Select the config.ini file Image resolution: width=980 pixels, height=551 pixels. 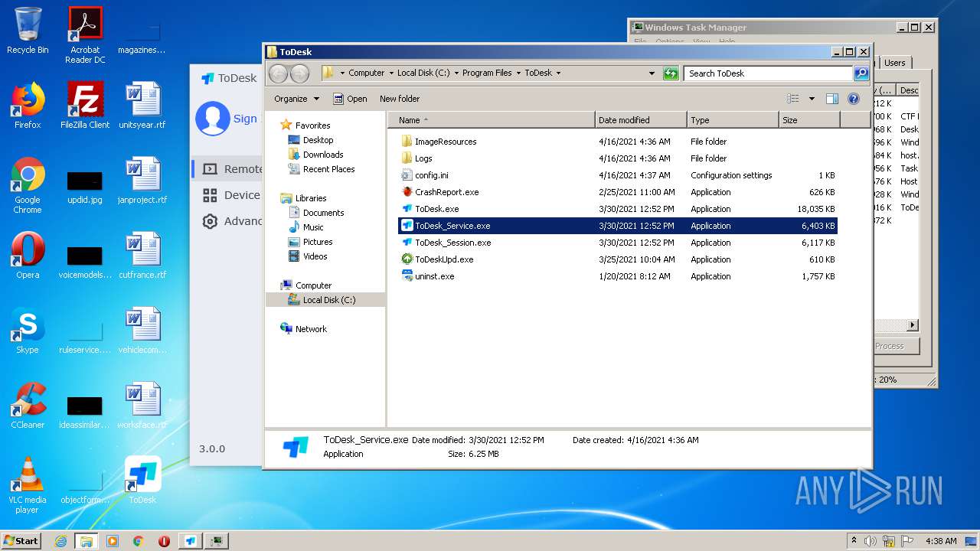[x=432, y=175]
